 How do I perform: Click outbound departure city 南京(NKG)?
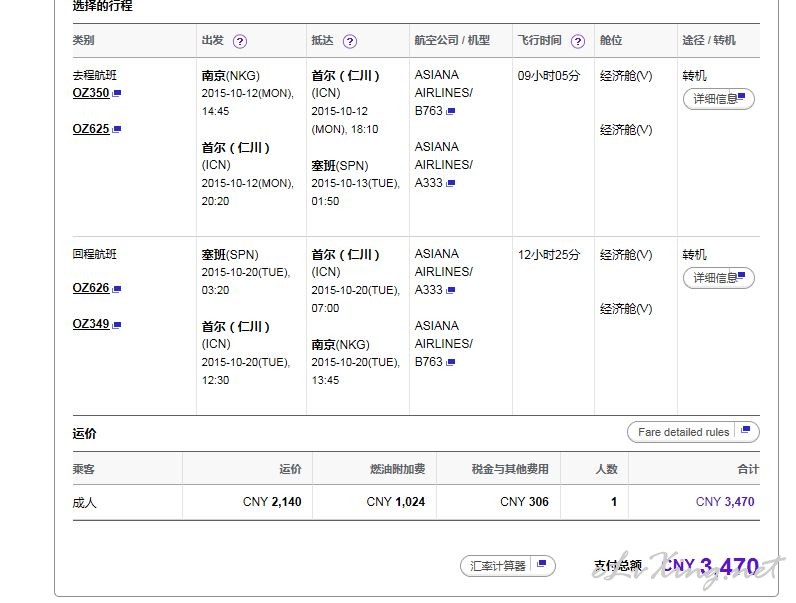coord(230,76)
